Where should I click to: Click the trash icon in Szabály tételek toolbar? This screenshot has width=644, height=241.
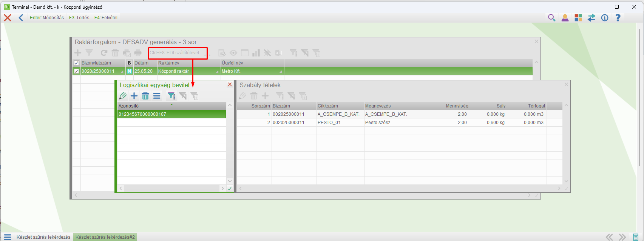254,96
